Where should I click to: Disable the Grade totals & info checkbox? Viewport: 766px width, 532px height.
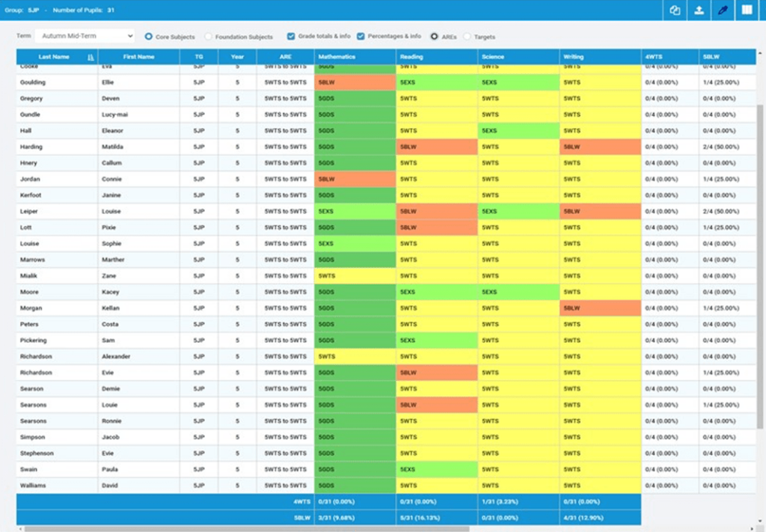click(x=290, y=35)
